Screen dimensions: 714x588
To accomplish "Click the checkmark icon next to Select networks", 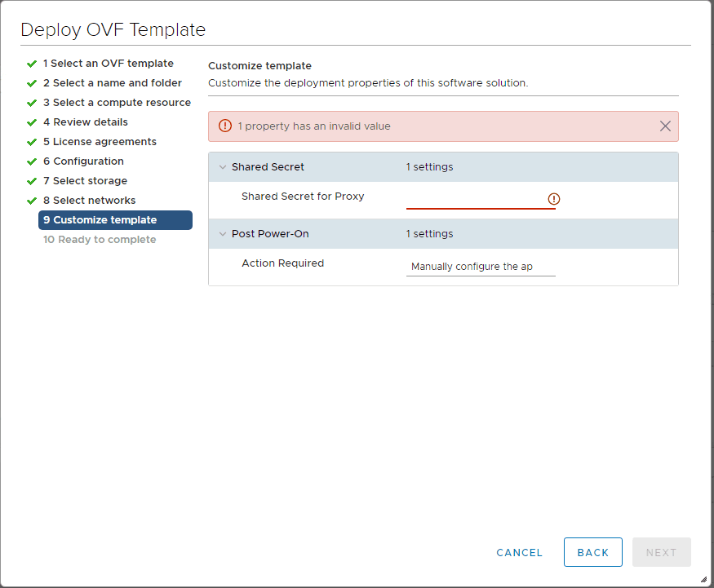I will point(32,200).
